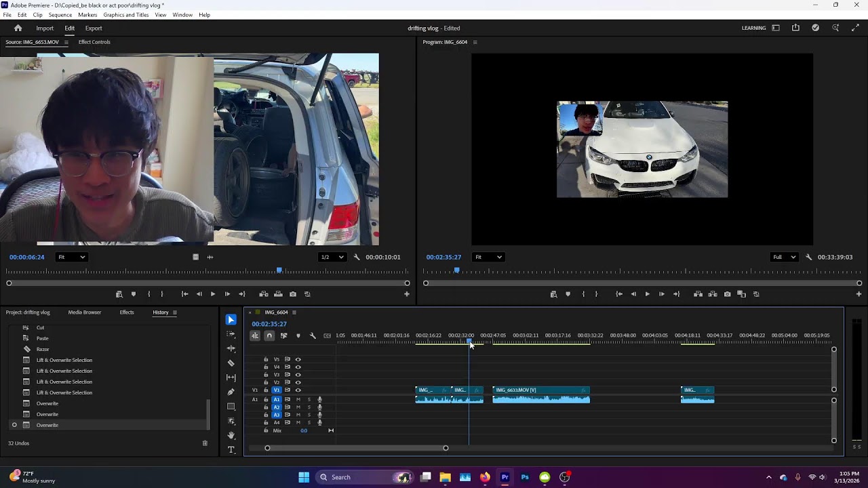Open History panel menu
Viewport: 868px width, 488px height.
[174, 312]
